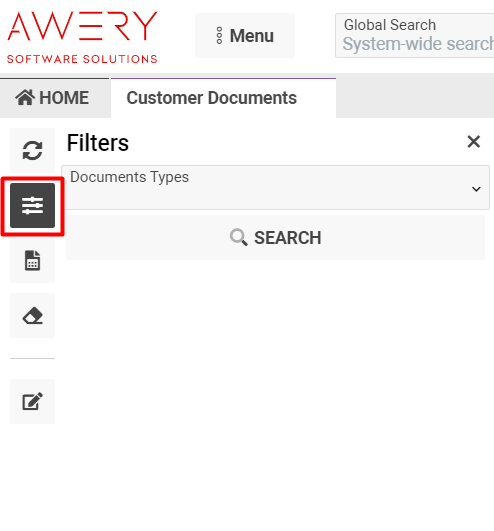Open the spreadsheet export icon
The height and width of the screenshot is (531, 494).
point(33,260)
